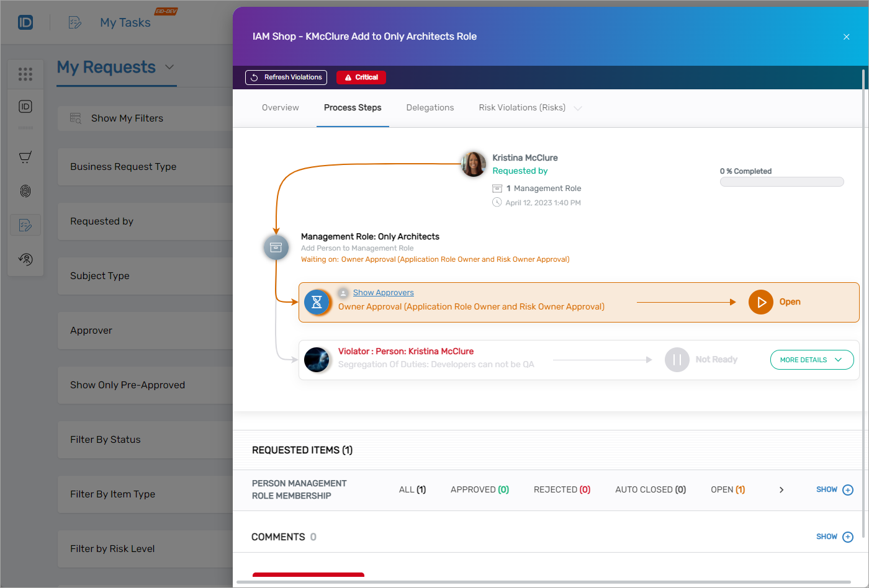Viewport: 869px width, 588px height.
Task: Click the delegation person icon in sidebar
Action: point(25,259)
